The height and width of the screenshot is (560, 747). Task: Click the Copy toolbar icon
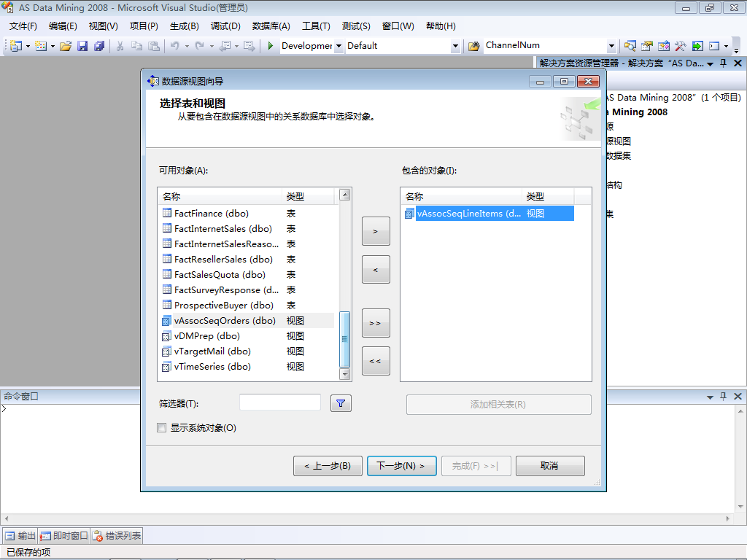coord(136,46)
